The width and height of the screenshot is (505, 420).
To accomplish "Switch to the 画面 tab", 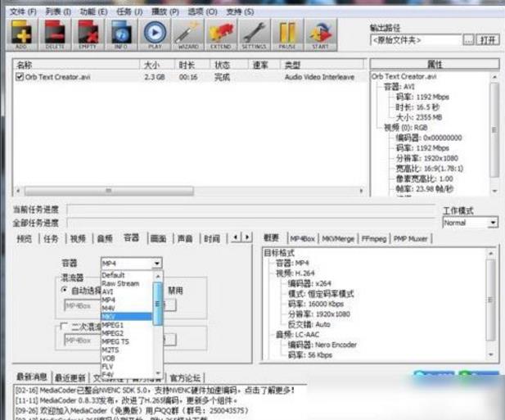I will (x=159, y=239).
